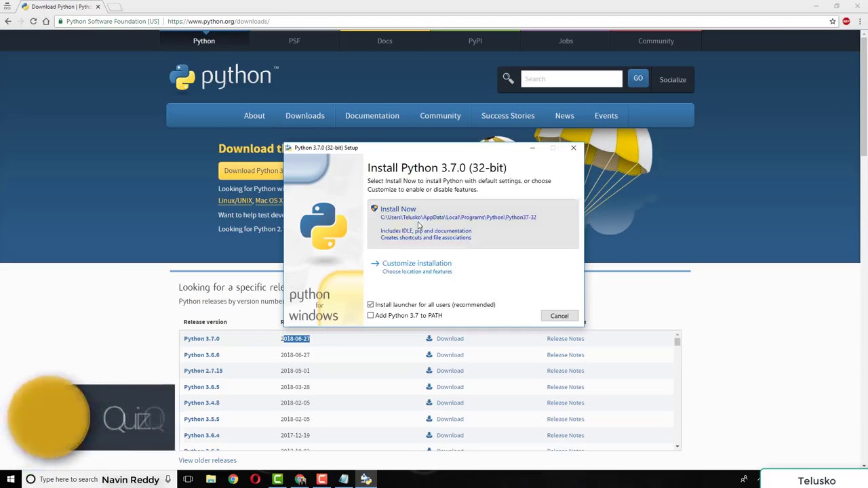This screenshot has height=488, width=868.
Task: Switch to the Docs top tab
Action: click(384, 41)
